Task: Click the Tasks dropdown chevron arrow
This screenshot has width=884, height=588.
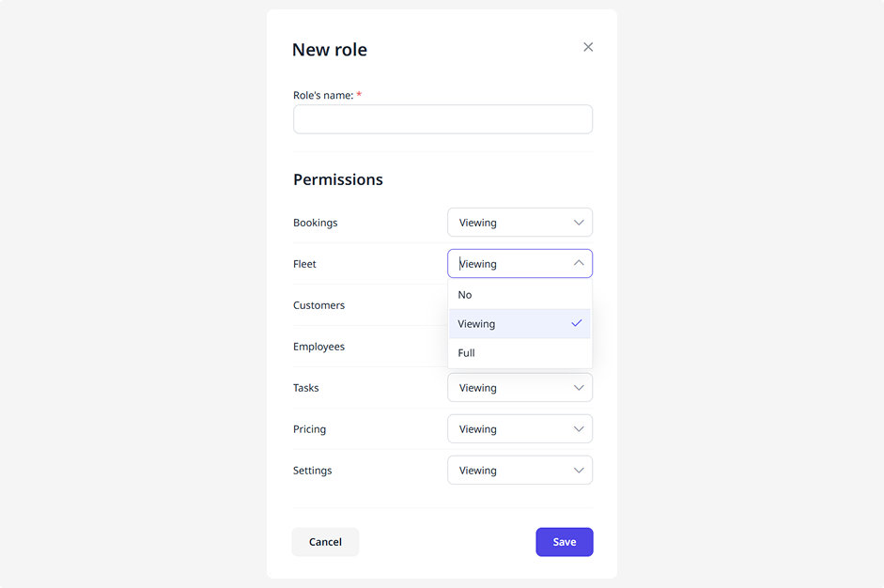Action: [x=579, y=388]
